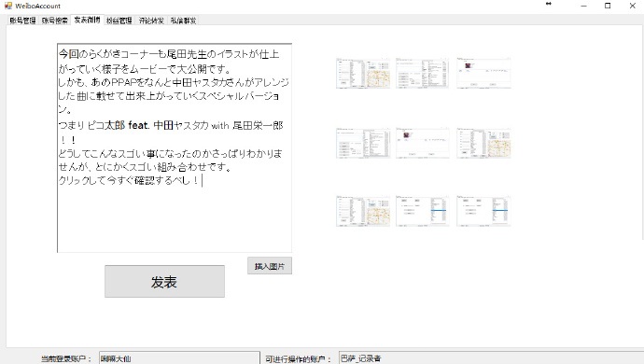Screen dimensions: 644x364
Task: Click the text line containing 'feat. 中田ヤスタカ with'
Action: [171, 125]
